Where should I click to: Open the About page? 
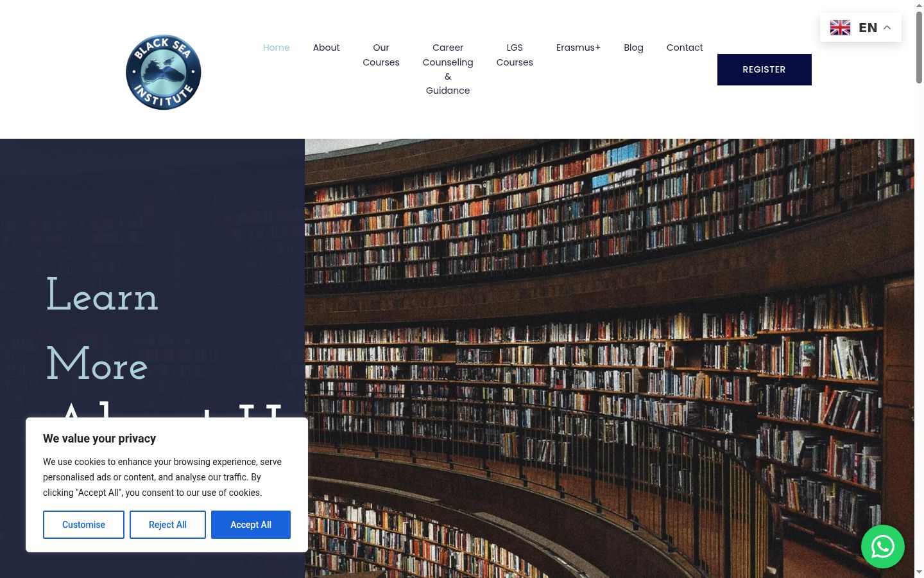tap(327, 48)
